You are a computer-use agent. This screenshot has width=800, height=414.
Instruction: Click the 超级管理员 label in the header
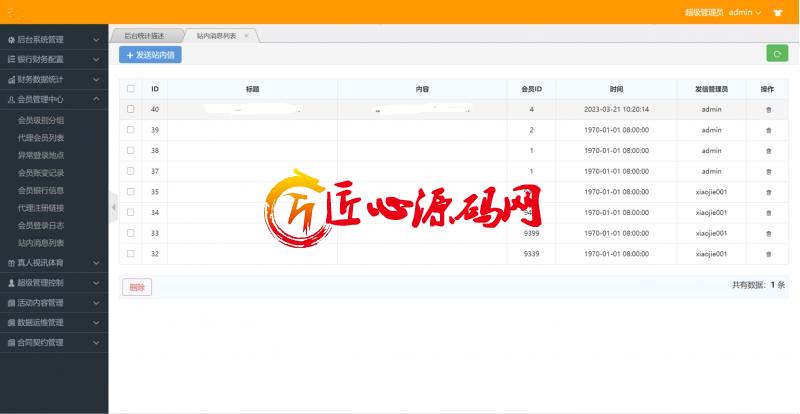pyautogui.click(x=704, y=12)
